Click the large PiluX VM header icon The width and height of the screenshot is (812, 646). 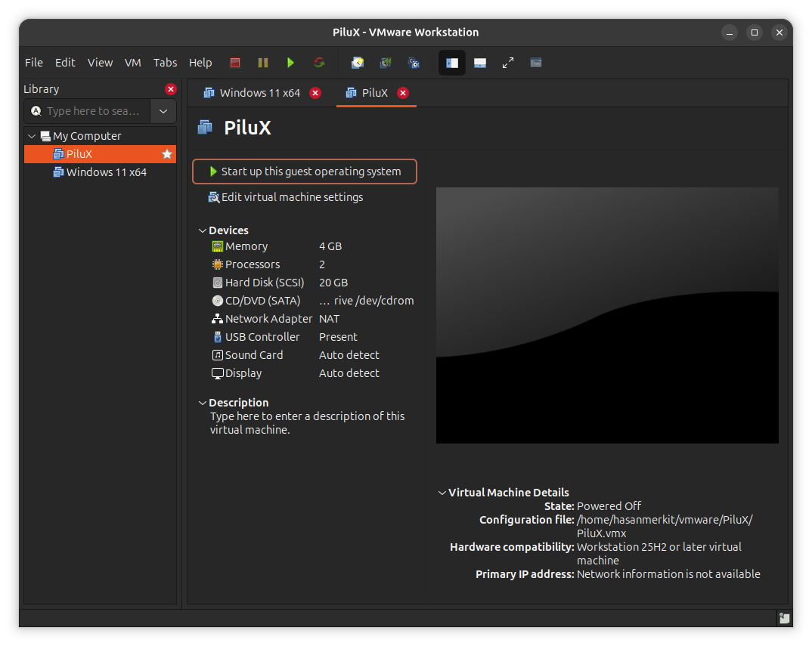tap(205, 128)
